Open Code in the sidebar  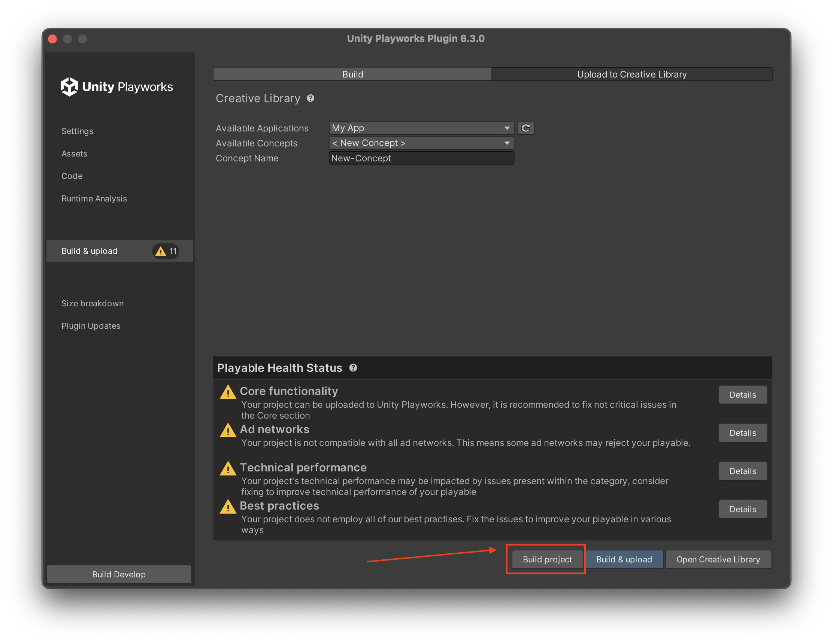pyautogui.click(x=72, y=176)
